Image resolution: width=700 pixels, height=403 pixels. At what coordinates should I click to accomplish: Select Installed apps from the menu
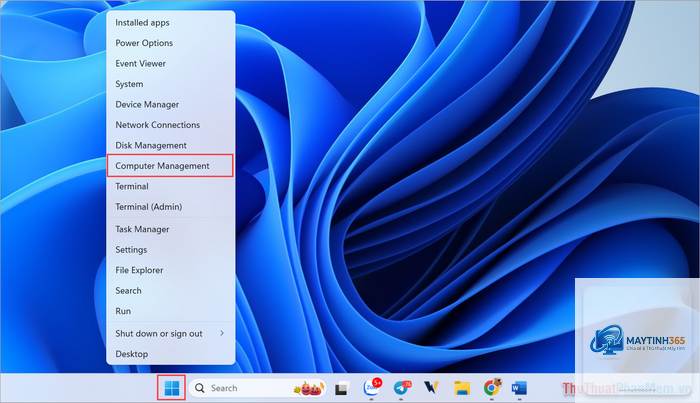pyautogui.click(x=171, y=23)
